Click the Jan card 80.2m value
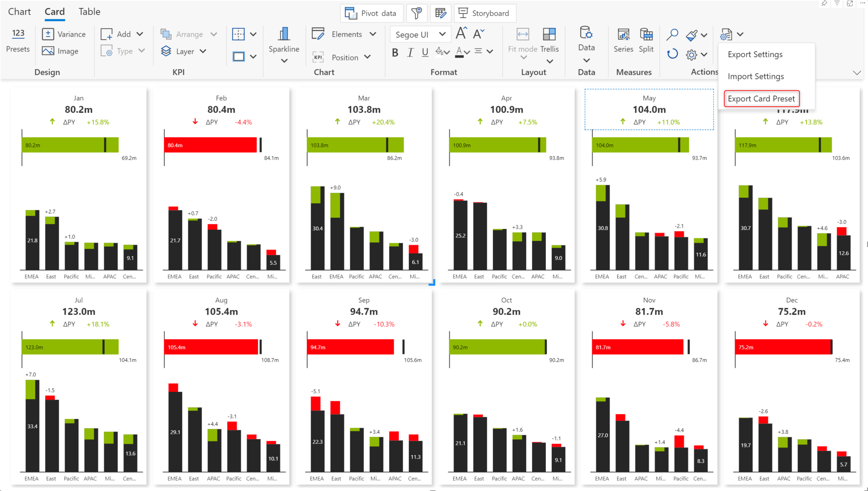Screen dimensions: 868x491 (79, 110)
